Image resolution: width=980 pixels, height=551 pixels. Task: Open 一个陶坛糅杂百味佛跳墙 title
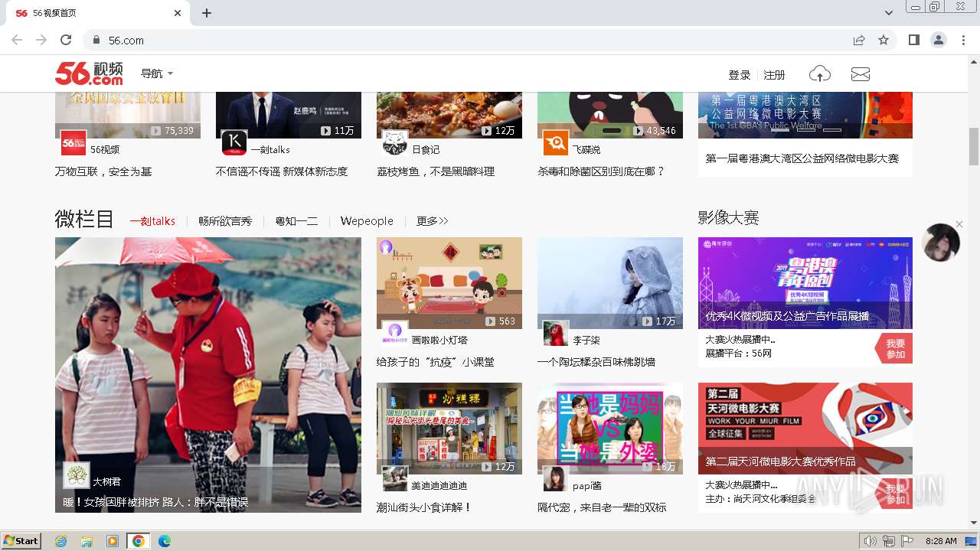point(596,362)
